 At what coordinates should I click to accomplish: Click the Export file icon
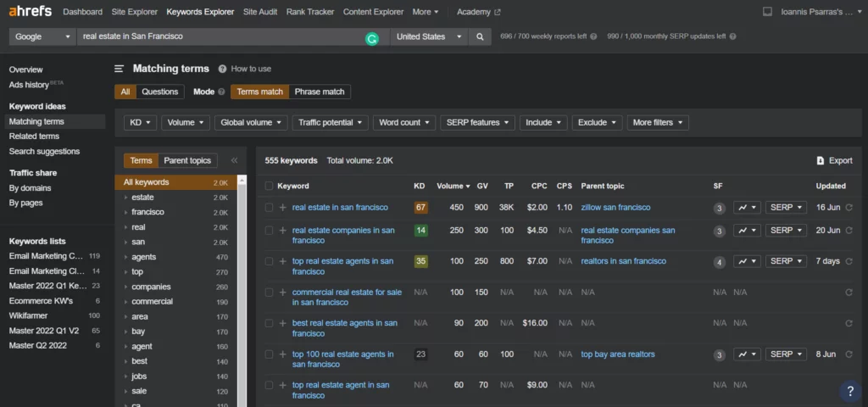coord(821,160)
